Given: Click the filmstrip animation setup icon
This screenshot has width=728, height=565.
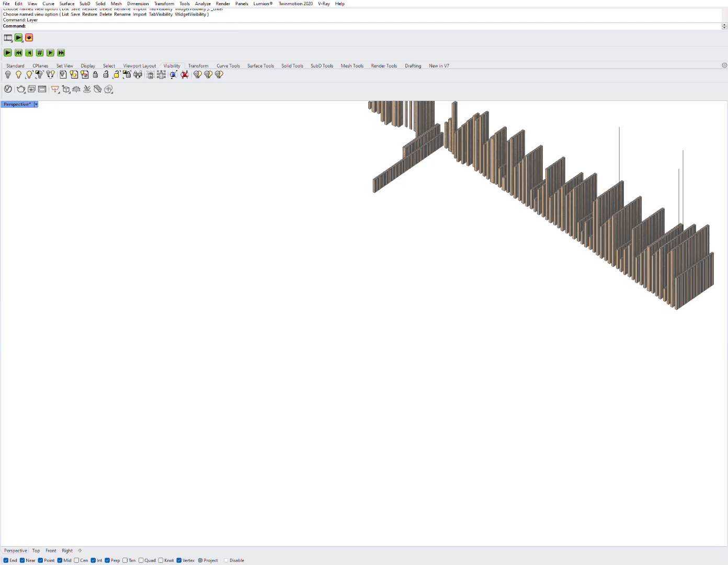Looking at the screenshot, I should click(x=8, y=38).
